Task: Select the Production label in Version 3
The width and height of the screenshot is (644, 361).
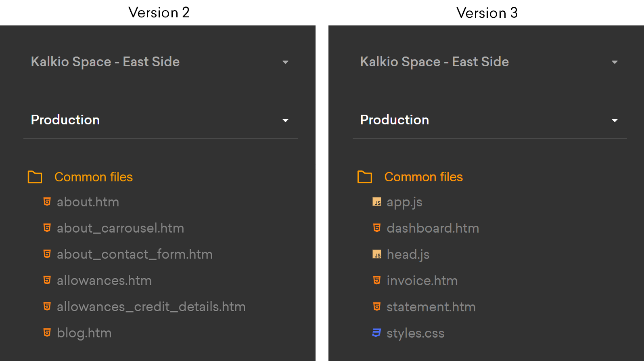Action: (395, 120)
